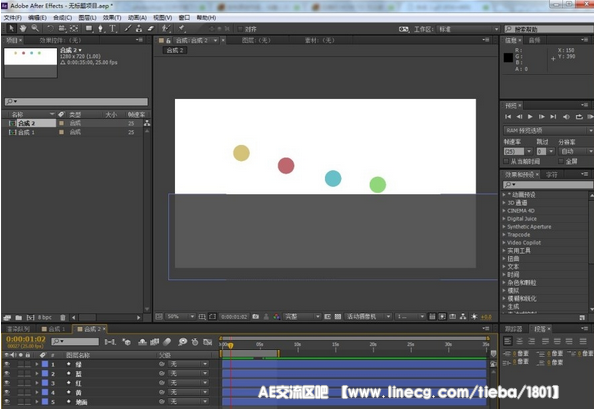
Task: Open the workspace 标准 dropdown
Action: coord(469,29)
